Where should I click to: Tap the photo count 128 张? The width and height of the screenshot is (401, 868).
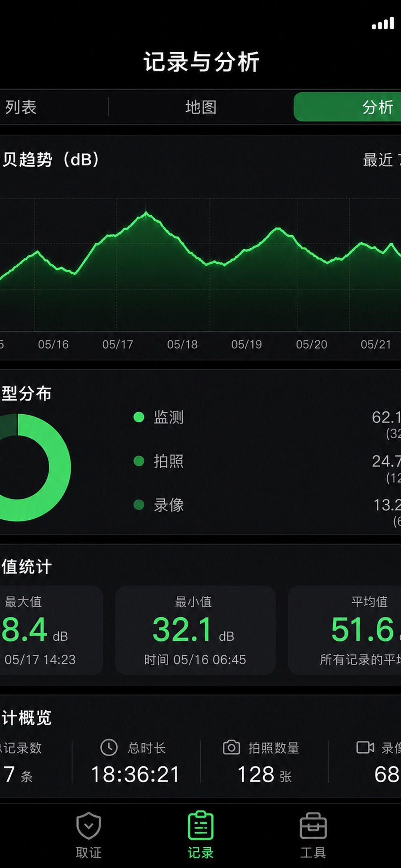[x=264, y=774]
